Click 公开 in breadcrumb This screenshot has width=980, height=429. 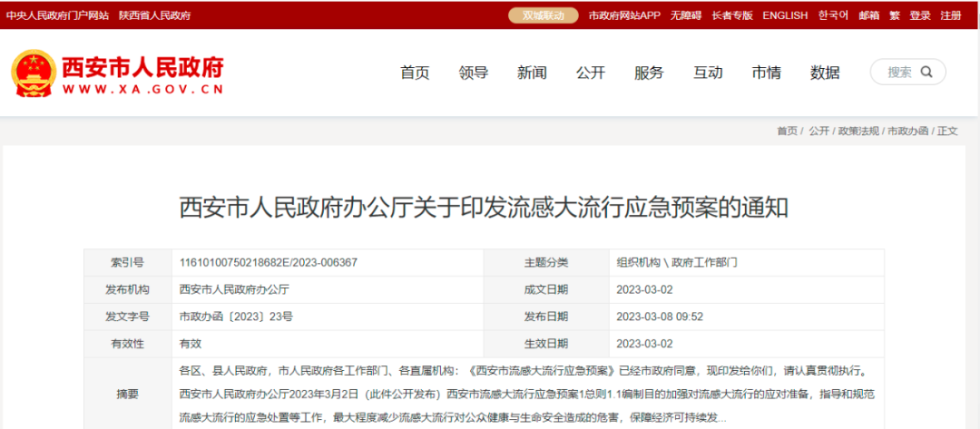coord(818,132)
